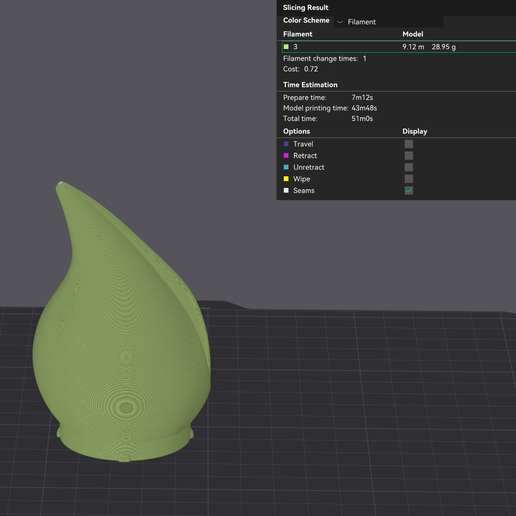516x516 pixels.
Task: Enable the Retract display checkbox
Action: coord(409,156)
